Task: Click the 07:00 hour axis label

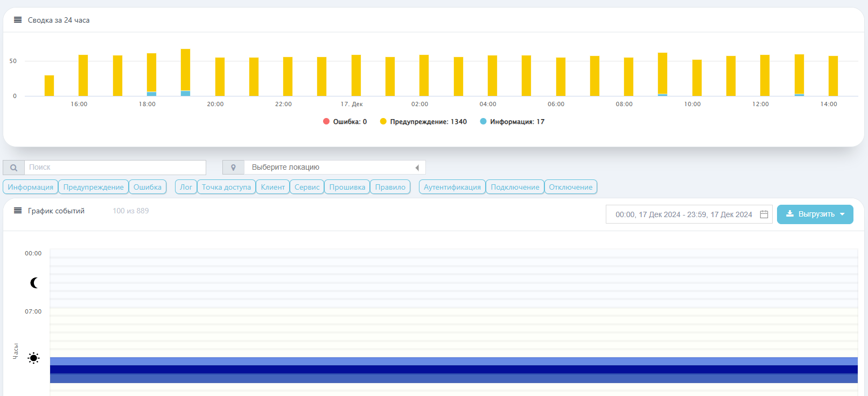Action: click(33, 311)
